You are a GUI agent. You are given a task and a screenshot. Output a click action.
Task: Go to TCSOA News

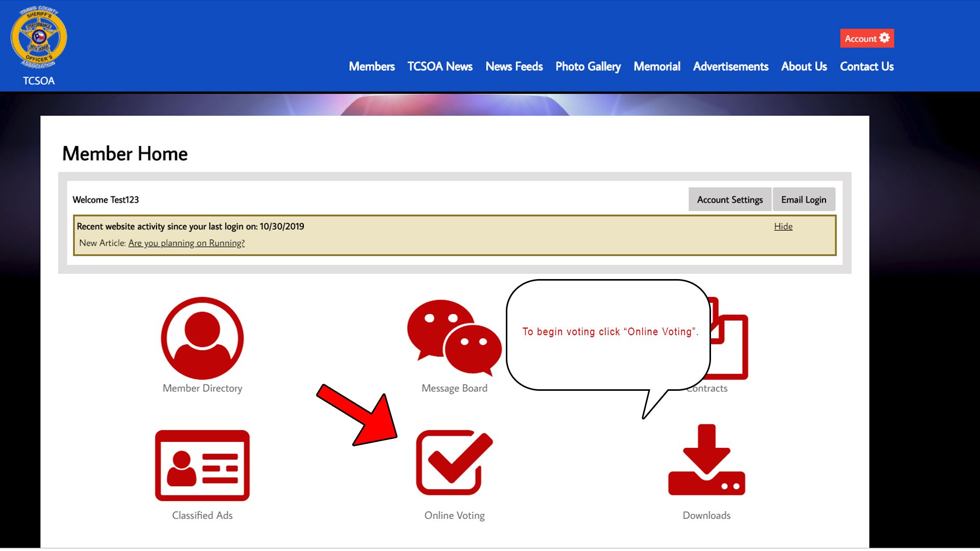pyautogui.click(x=440, y=66)
